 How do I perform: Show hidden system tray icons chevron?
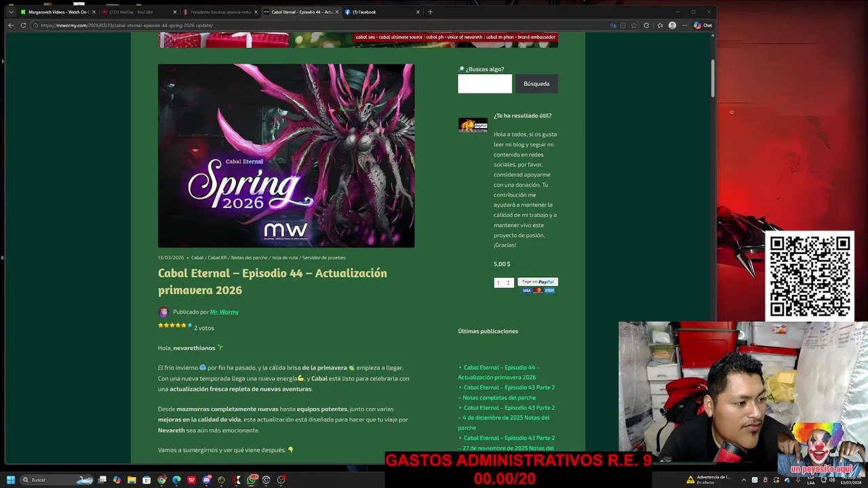[x=744, y=480]
